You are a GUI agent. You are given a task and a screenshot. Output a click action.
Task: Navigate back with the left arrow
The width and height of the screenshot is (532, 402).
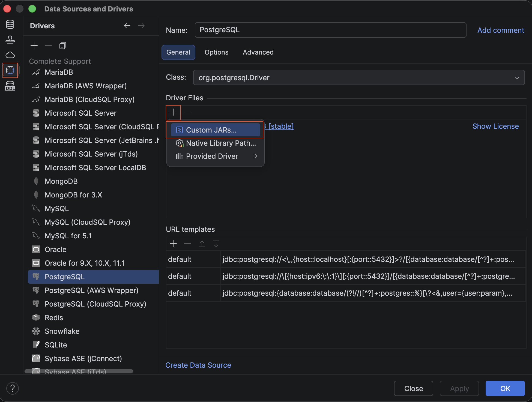127,26
